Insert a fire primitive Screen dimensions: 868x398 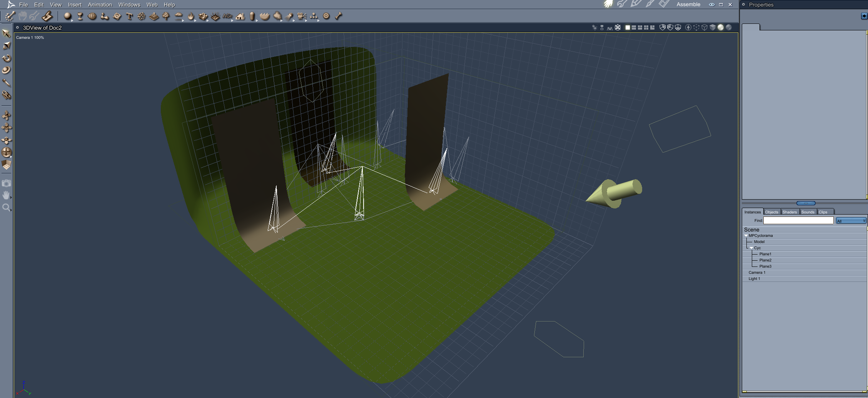pos(191,16)
